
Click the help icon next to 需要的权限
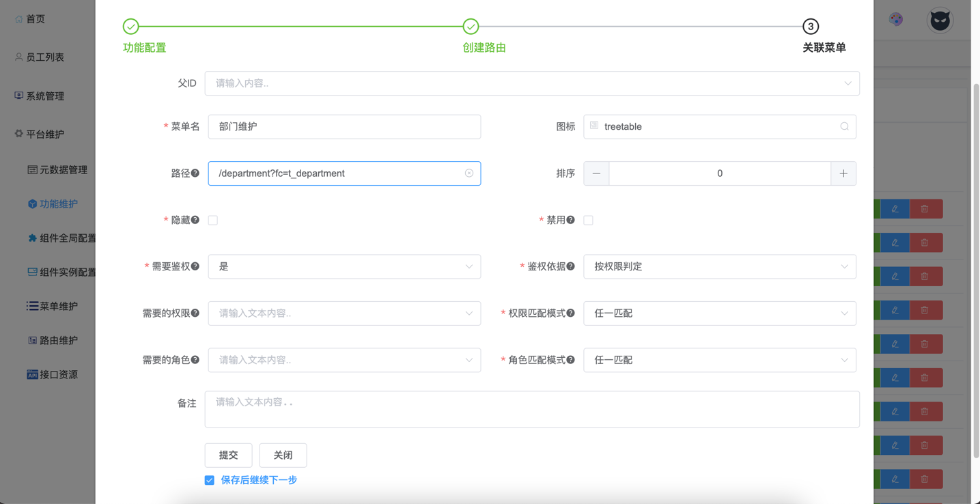[195, 313]
